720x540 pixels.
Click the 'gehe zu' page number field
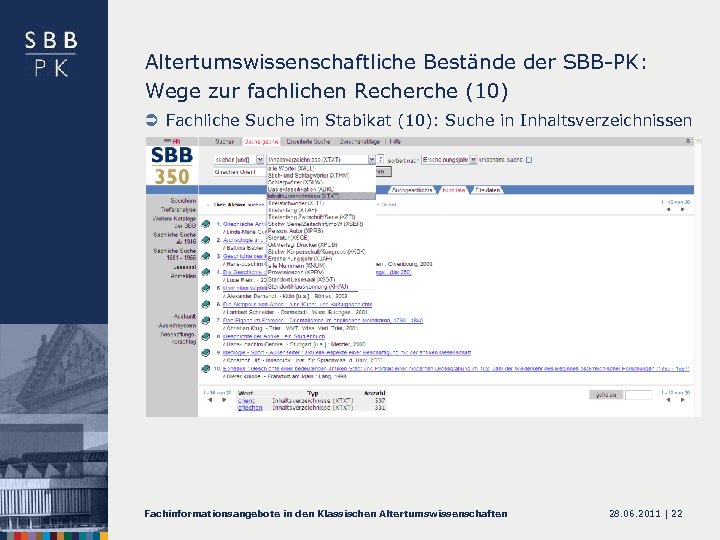(x=639, y=395)
